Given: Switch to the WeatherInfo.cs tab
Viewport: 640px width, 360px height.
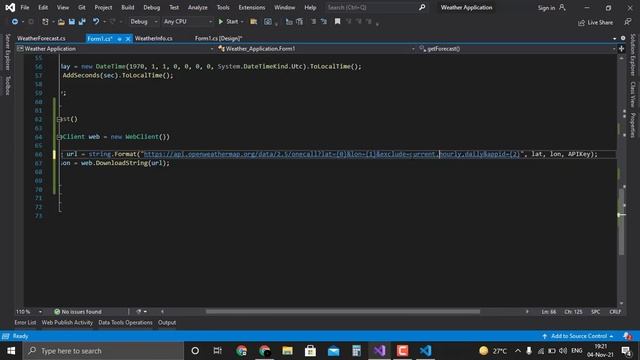Looking at the screenshot, I should (153, 38).
